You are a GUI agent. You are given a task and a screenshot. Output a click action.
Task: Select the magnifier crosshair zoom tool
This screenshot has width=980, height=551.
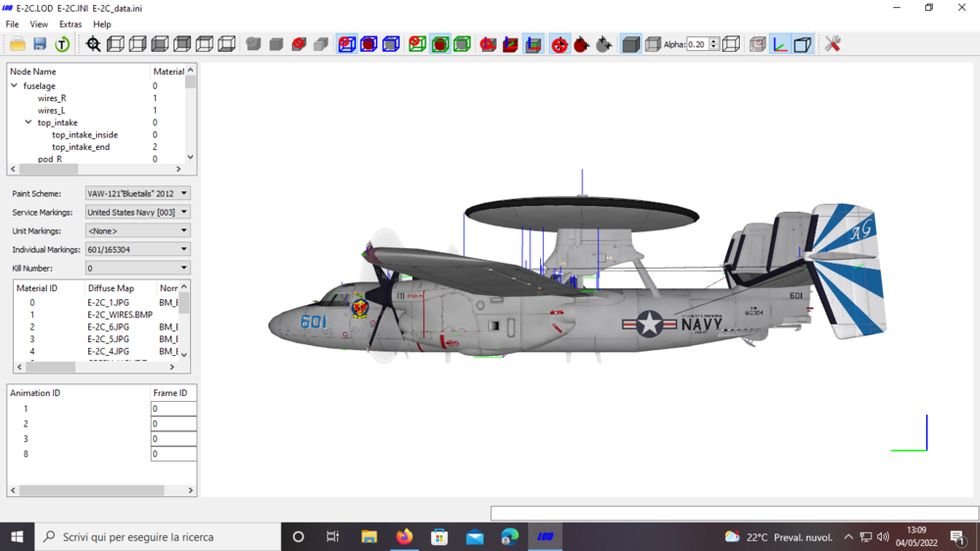tap(93, 44)
